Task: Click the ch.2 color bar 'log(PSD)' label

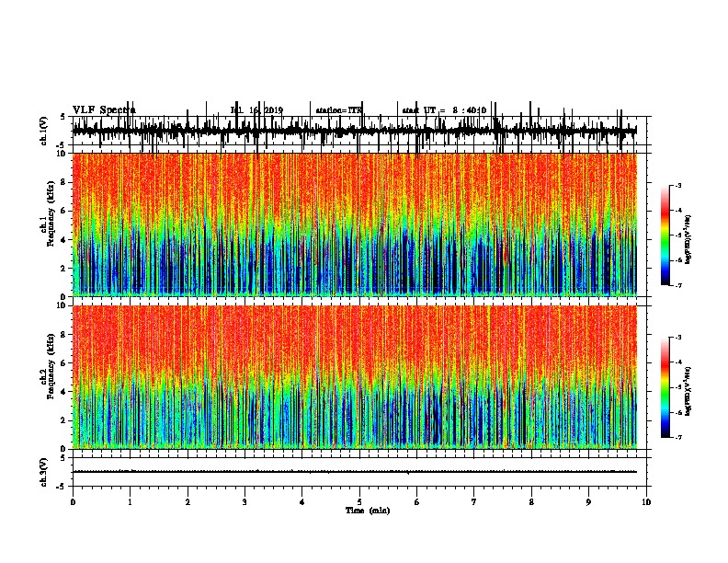Action: coord(688,391)
